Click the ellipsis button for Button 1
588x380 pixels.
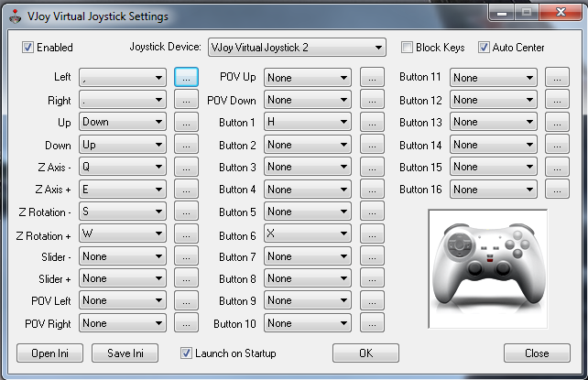click(371, 123)
